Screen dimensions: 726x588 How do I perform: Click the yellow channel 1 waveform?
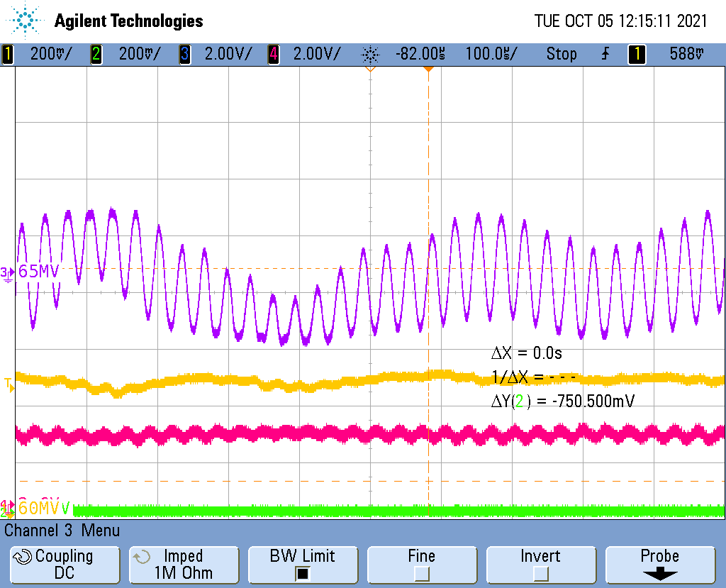(370, 380)
